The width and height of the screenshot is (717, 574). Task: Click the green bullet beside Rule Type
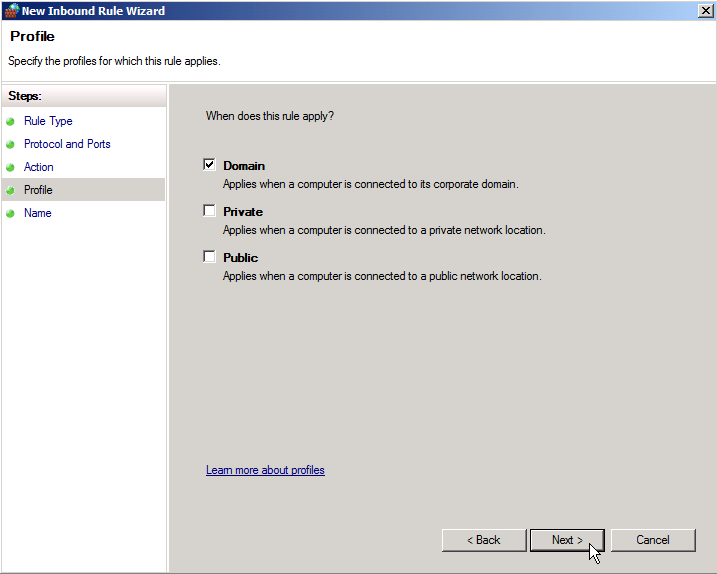pyautogui.click(x=10, y=122)
